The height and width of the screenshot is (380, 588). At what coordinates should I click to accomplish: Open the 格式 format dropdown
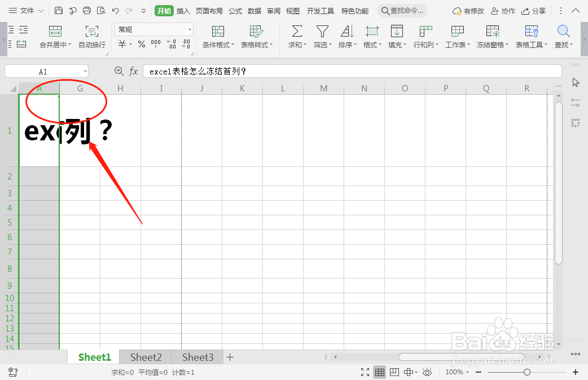[372, 45]
